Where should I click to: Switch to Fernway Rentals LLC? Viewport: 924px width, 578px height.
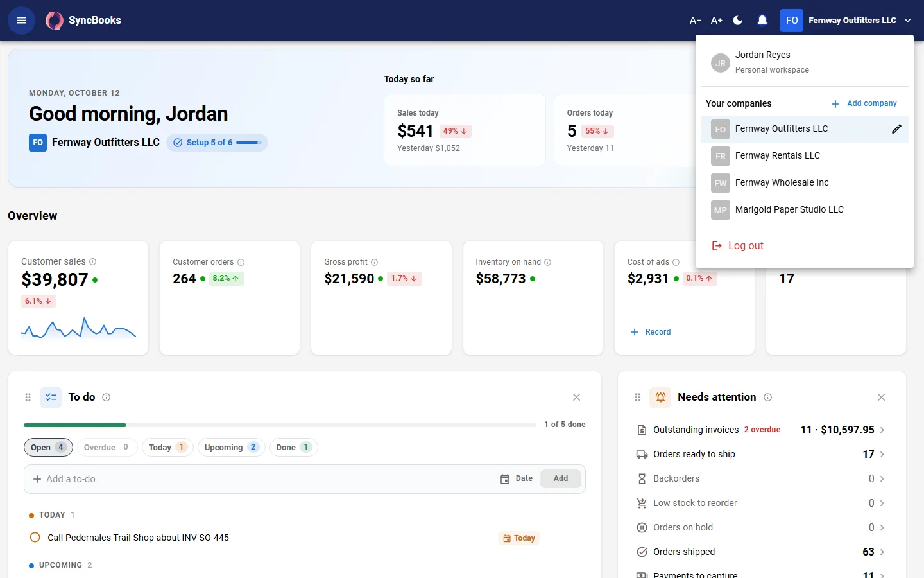(805, 156)
